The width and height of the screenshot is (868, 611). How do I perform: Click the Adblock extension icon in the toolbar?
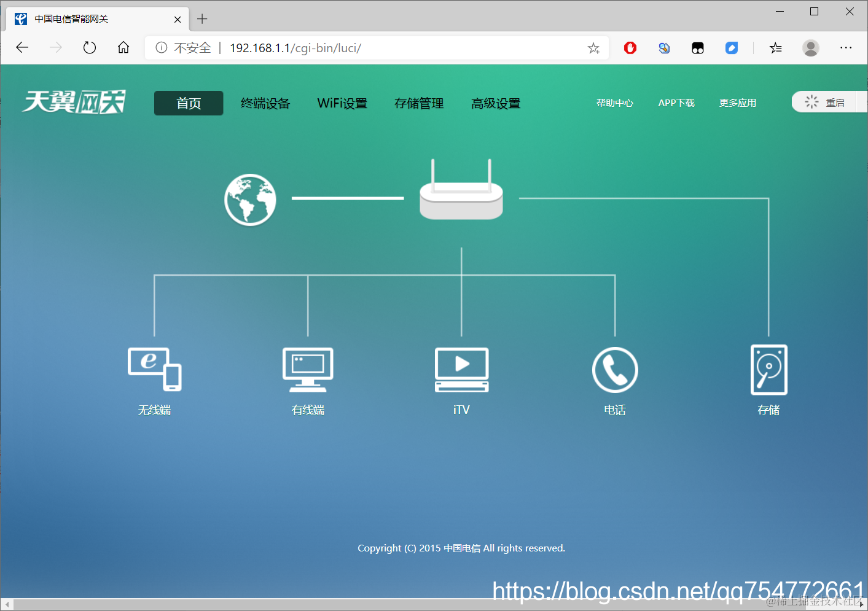tap(630, 47)
